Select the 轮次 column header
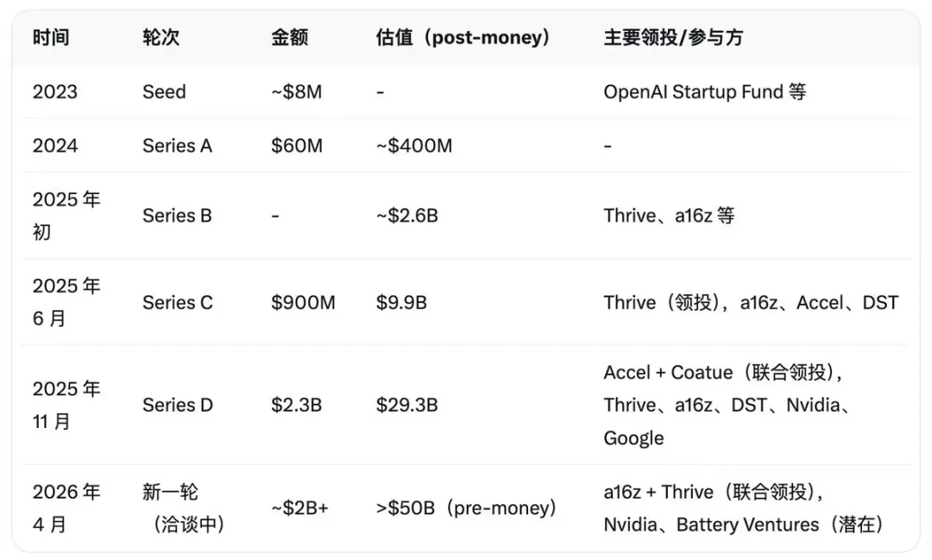This screenshot has width=932, height=560. point(161,38)
